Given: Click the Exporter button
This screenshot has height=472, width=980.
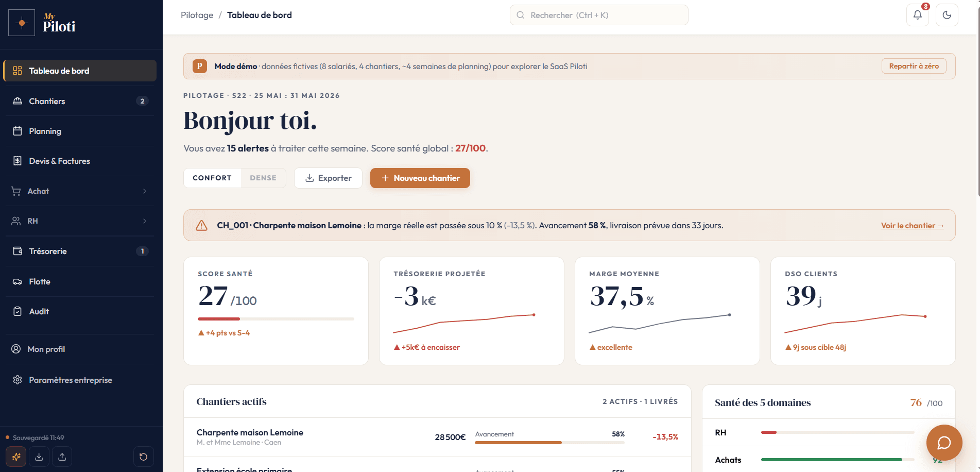Looking at the screenshot, I should [x=328, y=178].
